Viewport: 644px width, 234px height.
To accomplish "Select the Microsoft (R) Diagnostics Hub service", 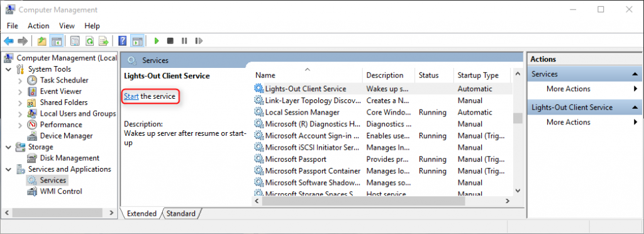I will point(382,123).
